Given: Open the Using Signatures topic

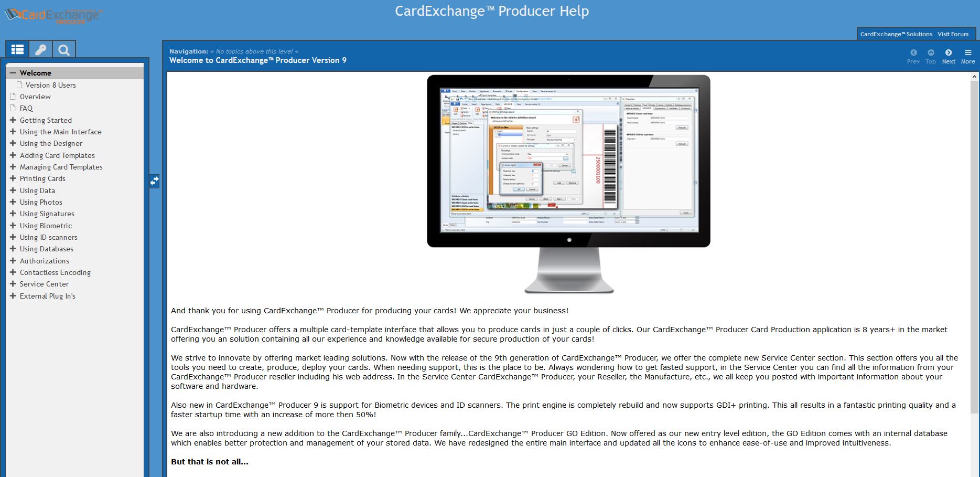Looking at the screenshot, I should click(x=47, y=214).
